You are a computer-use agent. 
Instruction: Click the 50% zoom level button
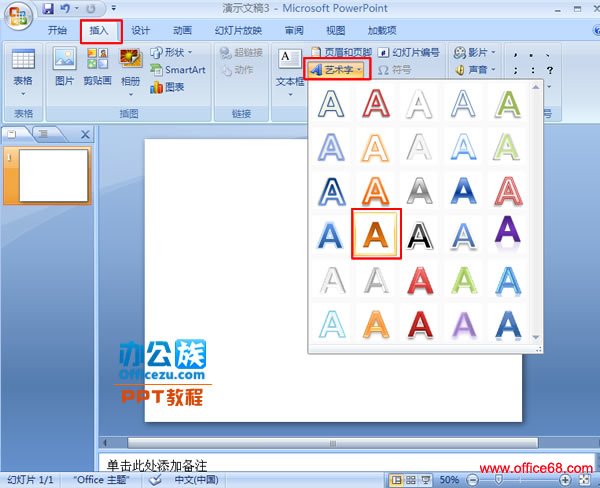449,480
